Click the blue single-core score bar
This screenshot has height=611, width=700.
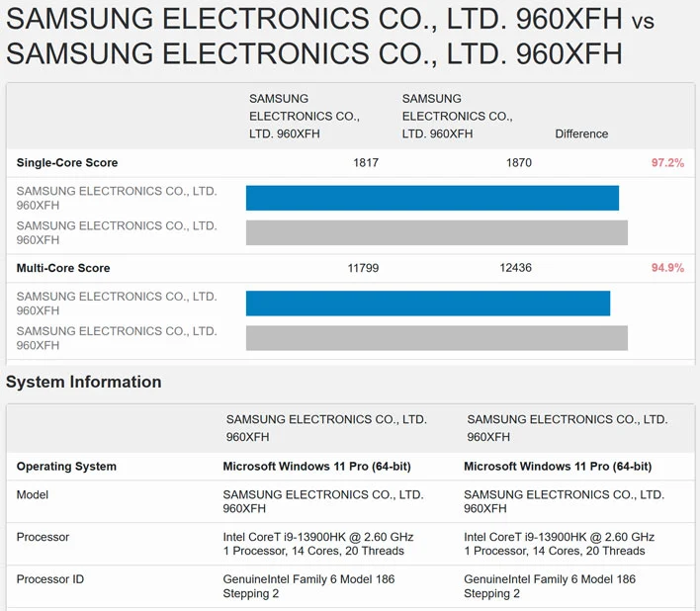pos(432,198)
